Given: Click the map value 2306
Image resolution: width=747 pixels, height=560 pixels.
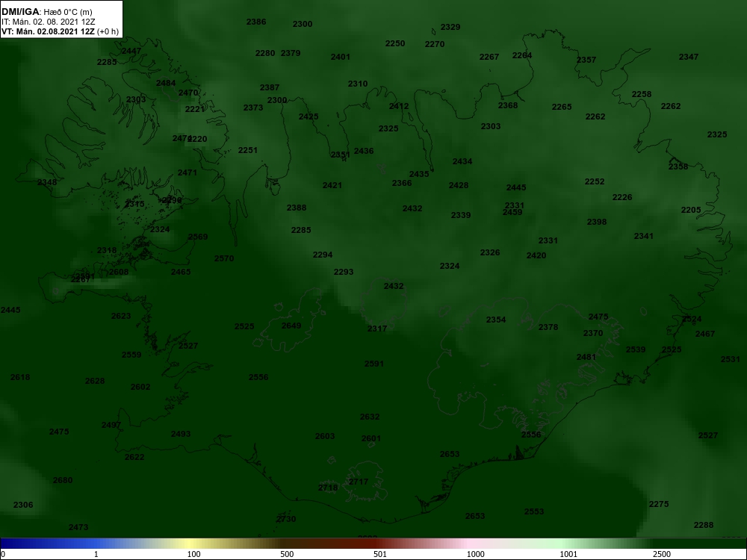Looking at the screenshot, I should (23, 505).
